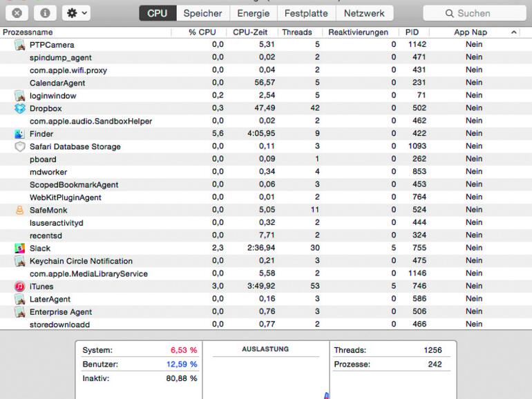This screenshot has height=399, width=532.
Task: Select the mdworker process row
Action: point(266,172)
